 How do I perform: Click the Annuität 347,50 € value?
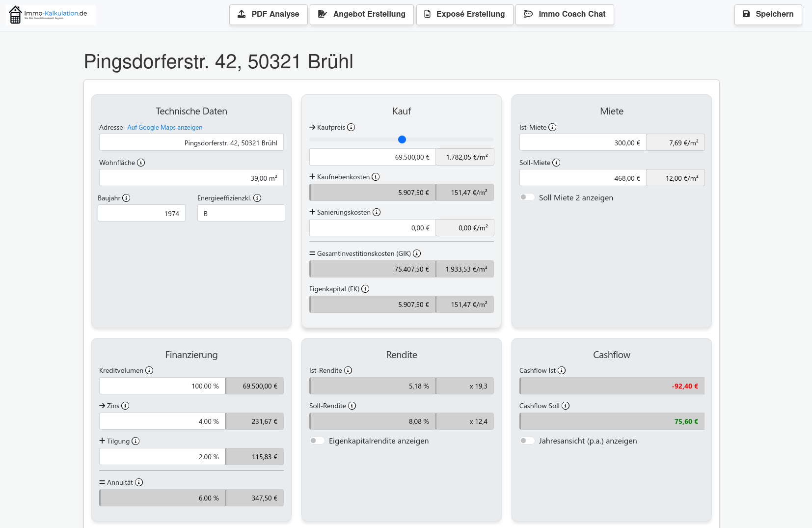[x=255, y=498]
